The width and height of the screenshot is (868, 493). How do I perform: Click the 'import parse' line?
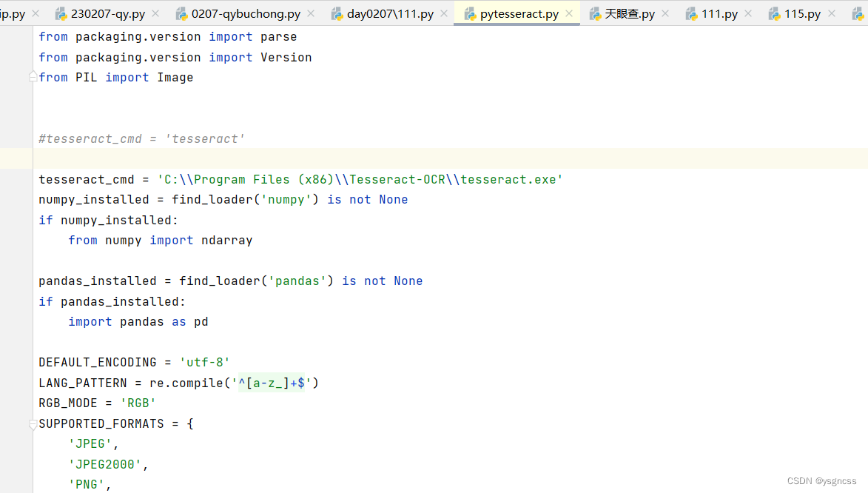(x=168, y=36)
